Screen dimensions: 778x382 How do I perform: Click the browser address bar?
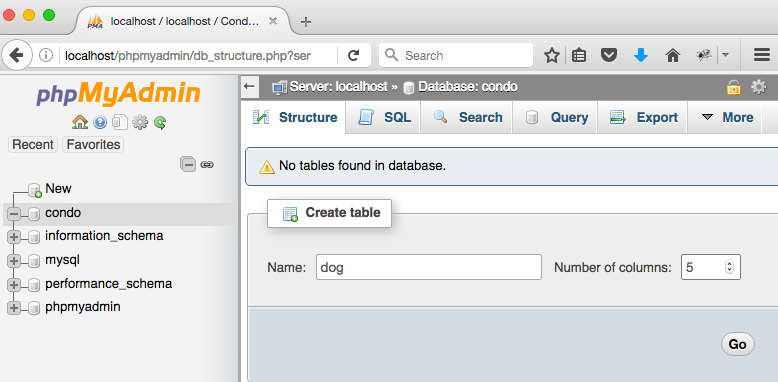coord(198,55)
